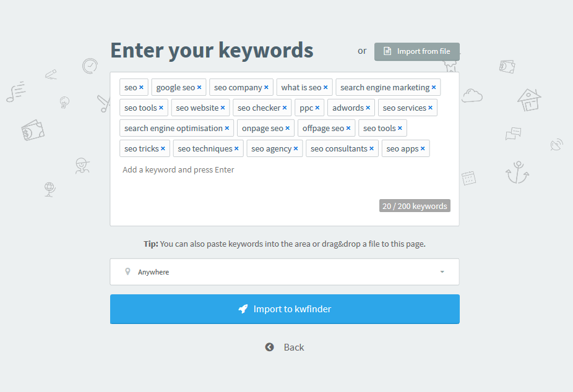Remove the 'seo apps' keyword tag
Screen dimensions: 573x392
(423, 149)
